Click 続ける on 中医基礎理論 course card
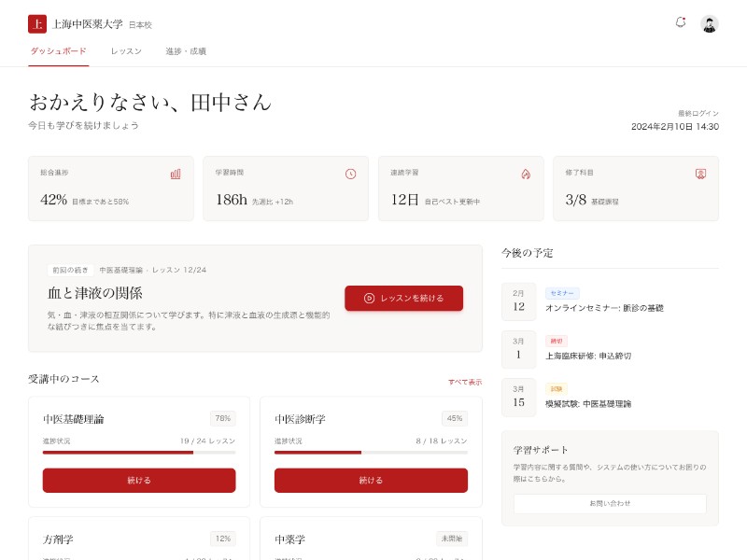Viewport: 747px width, 560px height. coord(138,480)
